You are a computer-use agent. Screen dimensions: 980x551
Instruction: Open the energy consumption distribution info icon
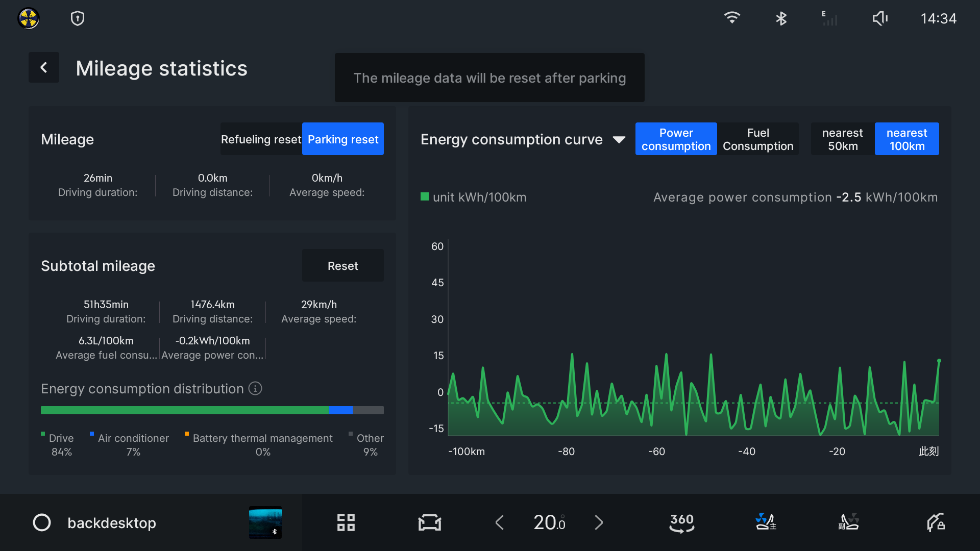tap(255, 389)
